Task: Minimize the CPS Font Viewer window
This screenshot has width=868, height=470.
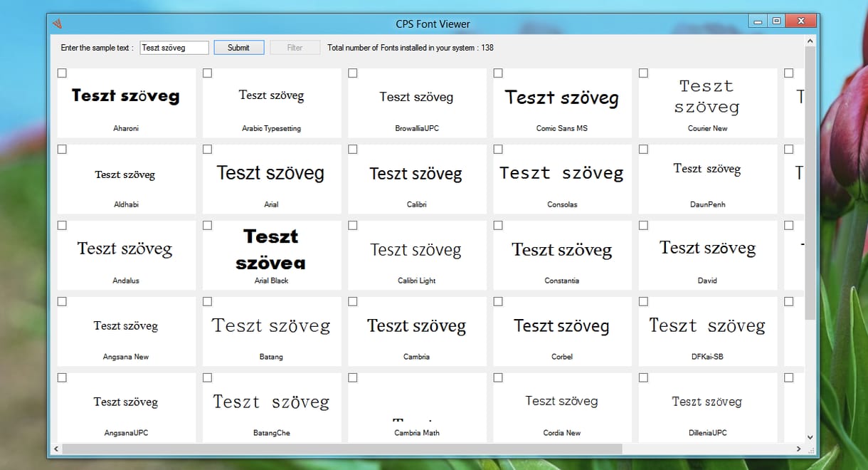Action: tap(758, 21)
